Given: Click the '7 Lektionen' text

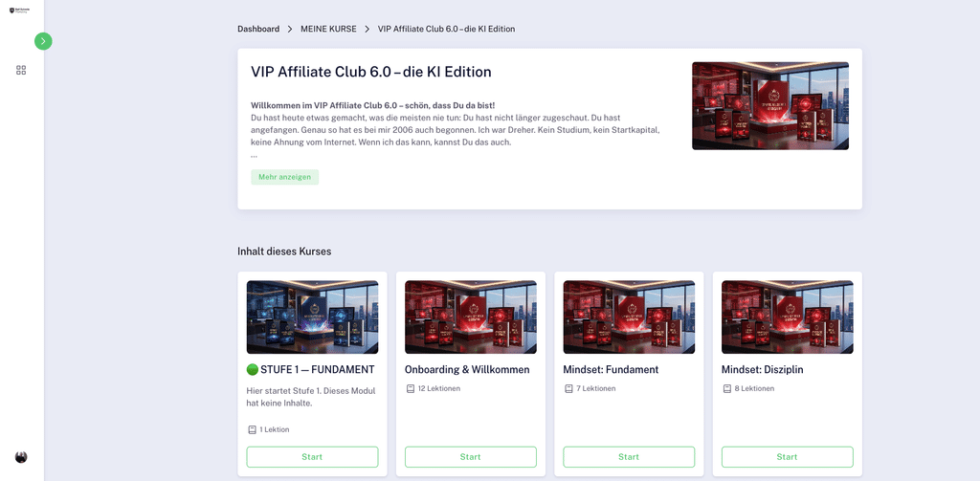Looking at the screenshot, I should click(596, 388).
